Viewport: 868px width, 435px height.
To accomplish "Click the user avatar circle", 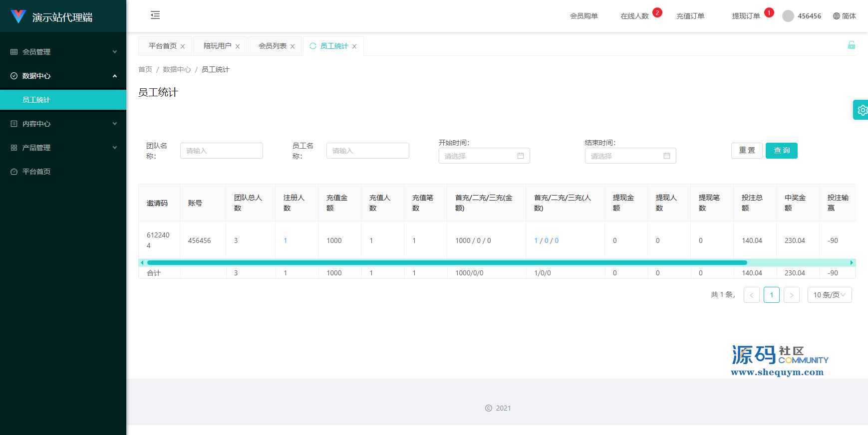I will click(x=788, y=16).
